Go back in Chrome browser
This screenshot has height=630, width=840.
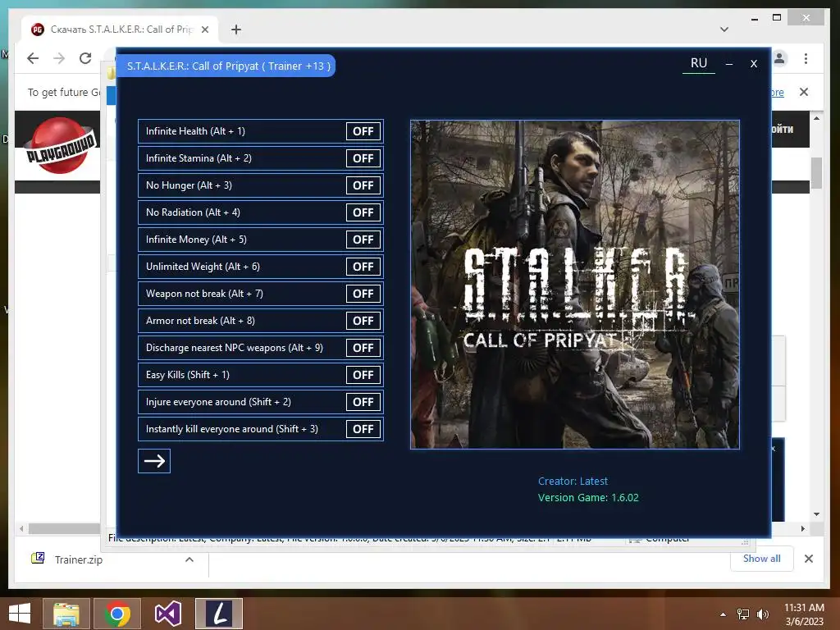tap(33, 58)
